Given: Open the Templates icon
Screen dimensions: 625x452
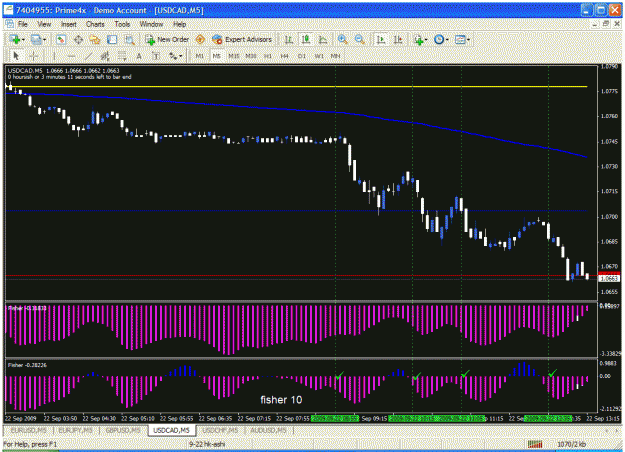Looking at the screenshot, I should tap(460, 39).
